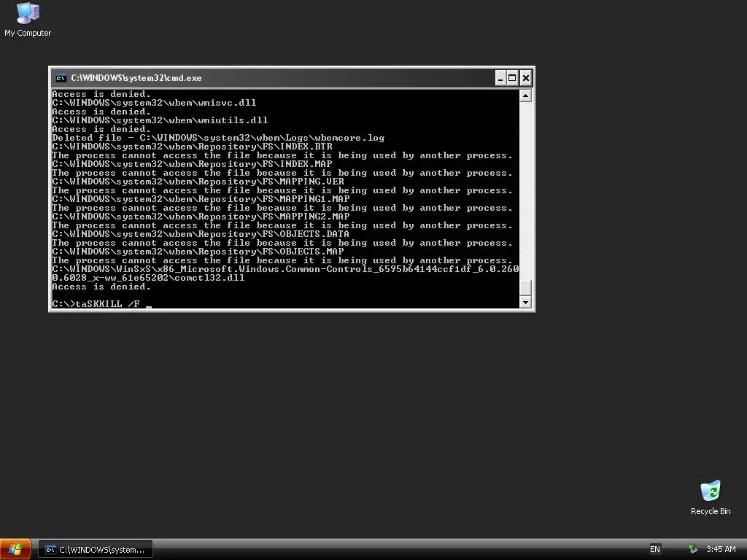This screenshot has height=560, width=747.
Task: Click the last 'Access is denied.' line
Action: 101,287
